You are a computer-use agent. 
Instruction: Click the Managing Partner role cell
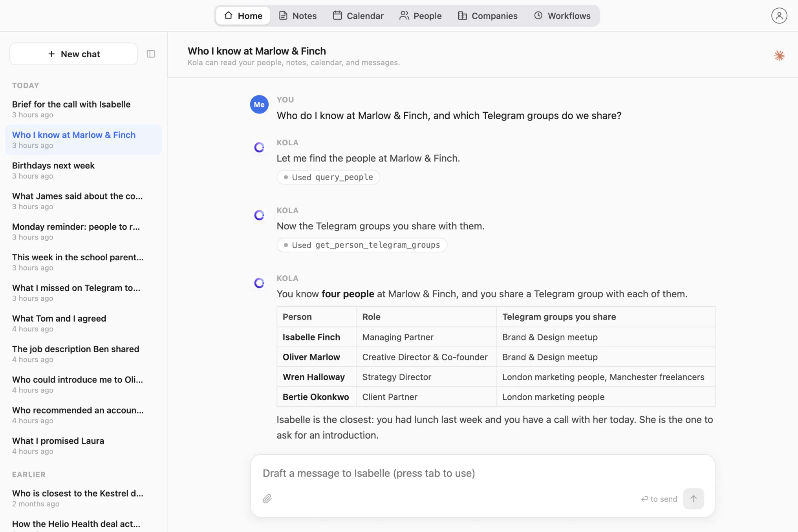pos(426,337)
